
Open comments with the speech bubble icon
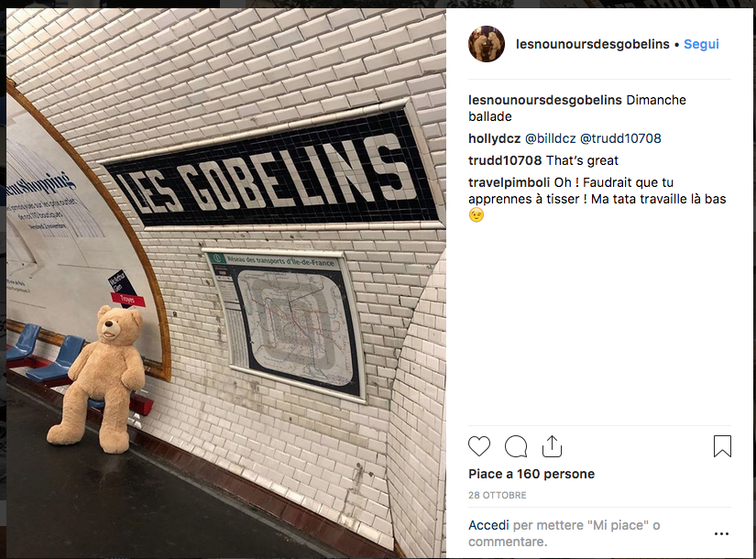click(515, 446)
